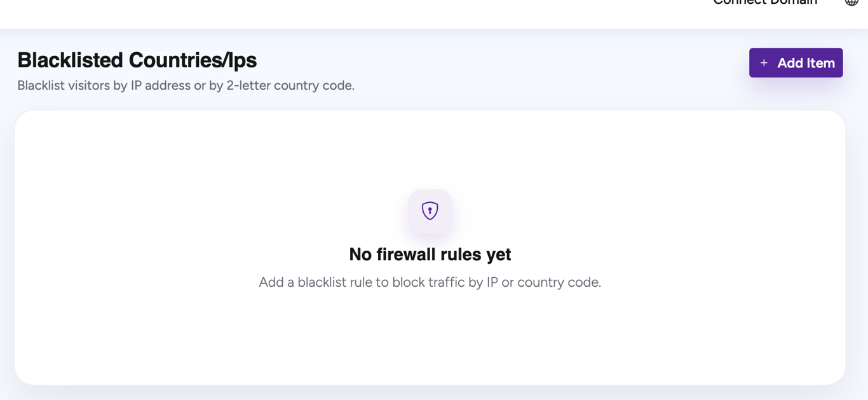Click the plus icon on Add Item
Image resolution: width=868 pixels, height=400 pixels.
coord(763,62)
